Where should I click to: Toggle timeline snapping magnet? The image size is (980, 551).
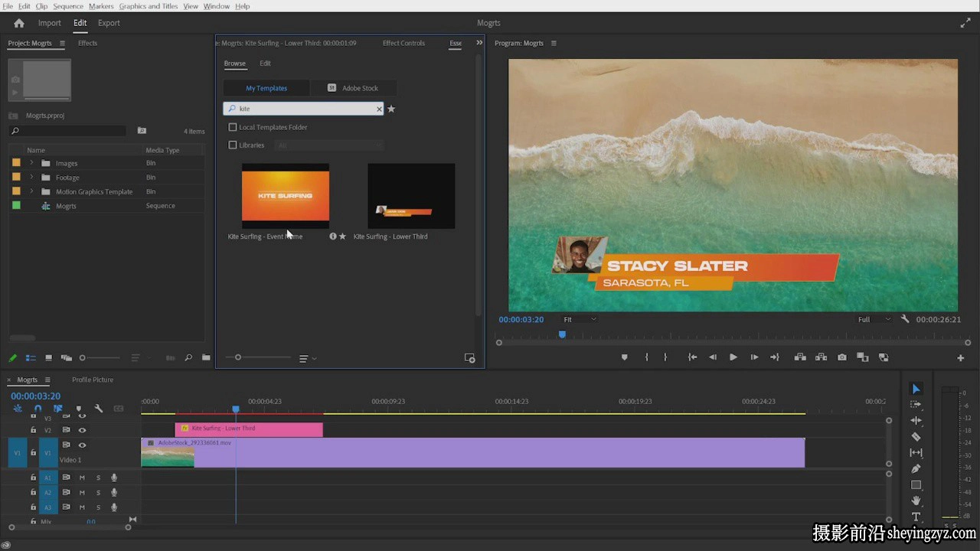(x=38, y=409)
